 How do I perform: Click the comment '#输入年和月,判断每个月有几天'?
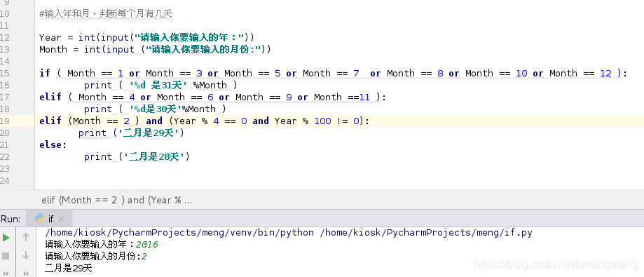tap(106, 14)
